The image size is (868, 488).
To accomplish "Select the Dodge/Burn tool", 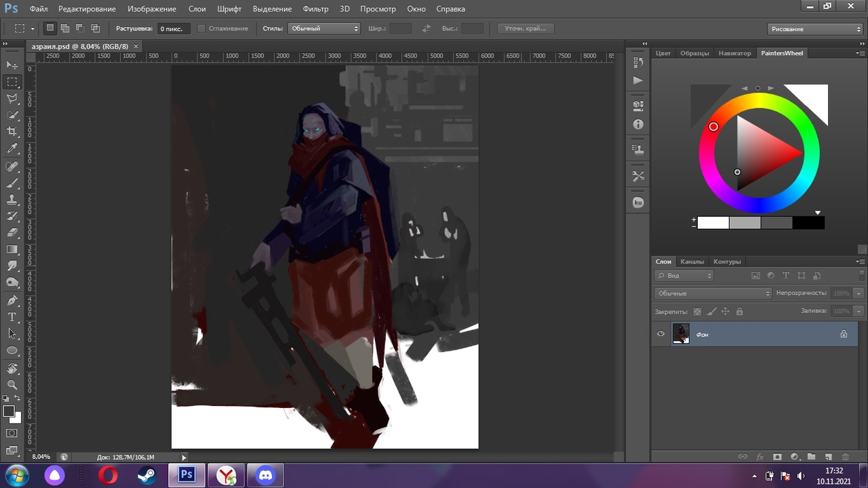I will pos(12,282).
